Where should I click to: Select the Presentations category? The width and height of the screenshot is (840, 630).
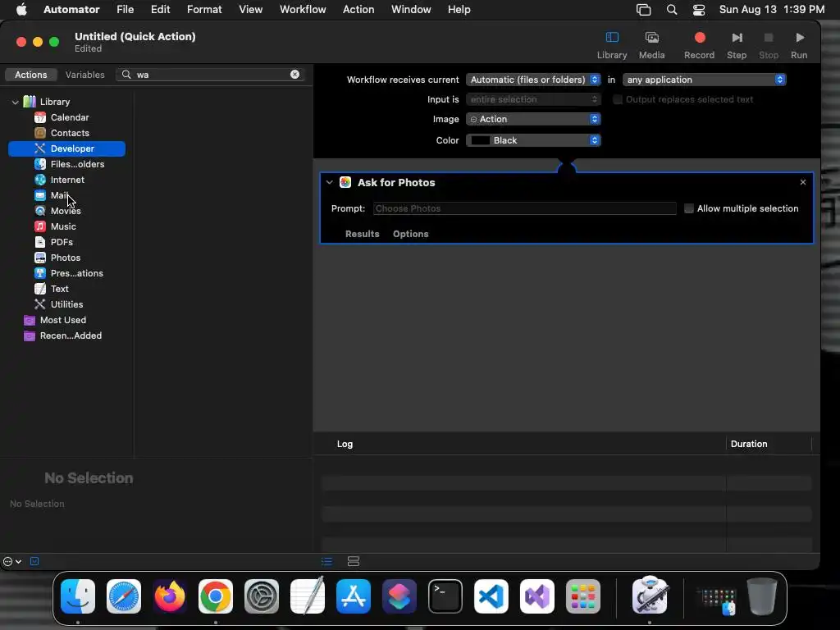pos(69,272)
